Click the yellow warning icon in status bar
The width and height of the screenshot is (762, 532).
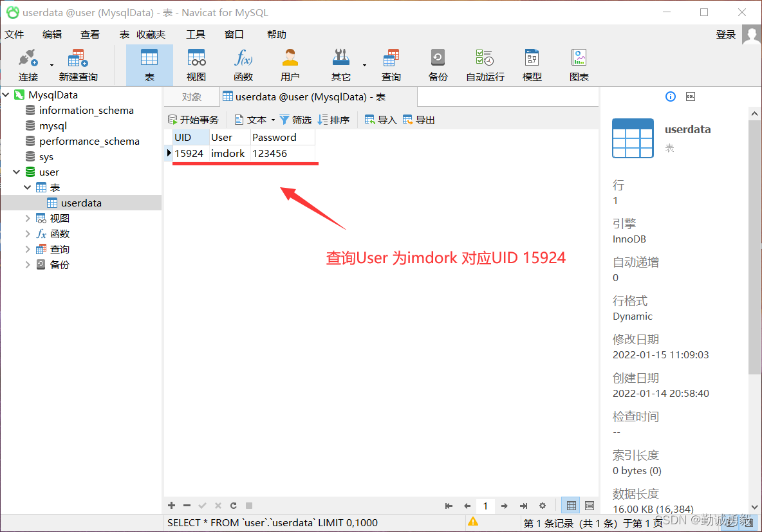click(x=473, y=522)
